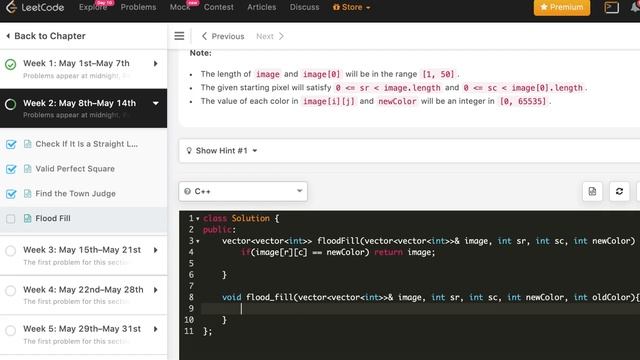Go to the Previous problem
The image size is (640, 360).
point(223,36)
